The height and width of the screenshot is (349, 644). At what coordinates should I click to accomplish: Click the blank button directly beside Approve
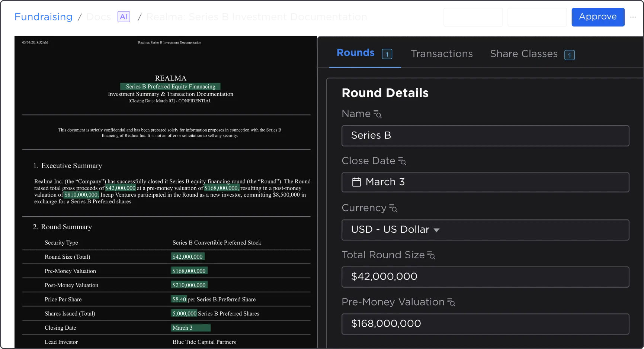[x=537, y=17]
